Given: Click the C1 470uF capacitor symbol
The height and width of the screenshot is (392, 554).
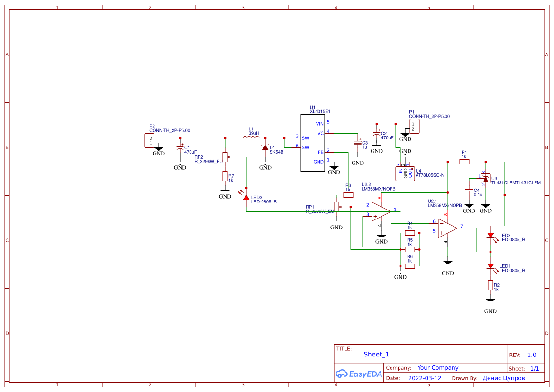Looking at the screenshot, I should (180, 148).
